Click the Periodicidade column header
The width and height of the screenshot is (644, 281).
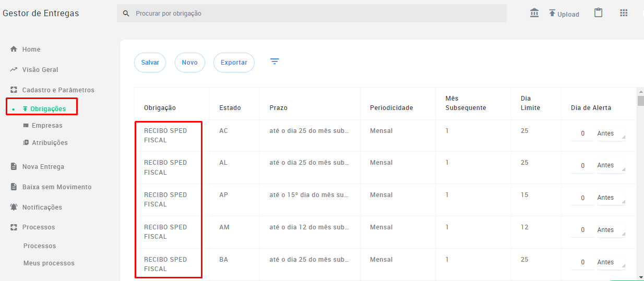point(391,108)
